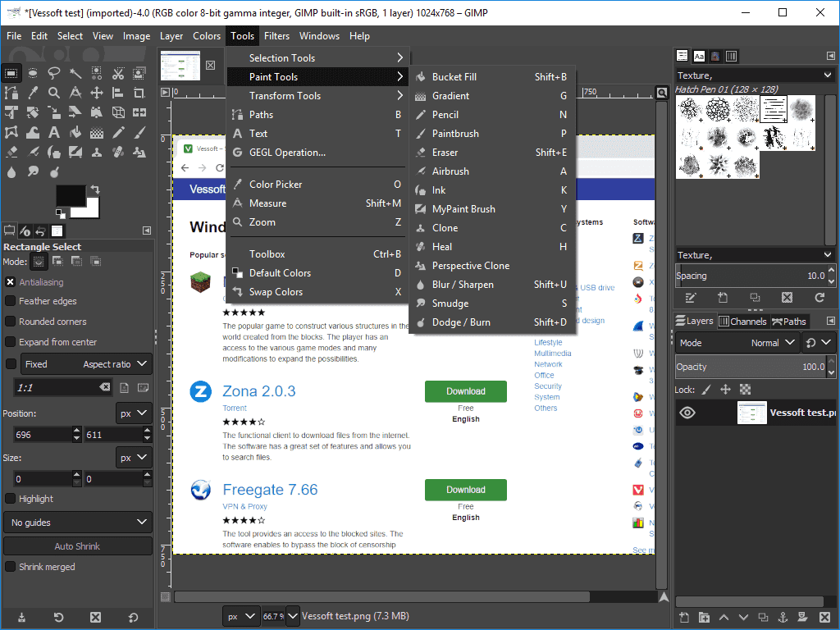840x630 pixels.
Task: Set selection mode to add to selection
Action: (57, 262)
